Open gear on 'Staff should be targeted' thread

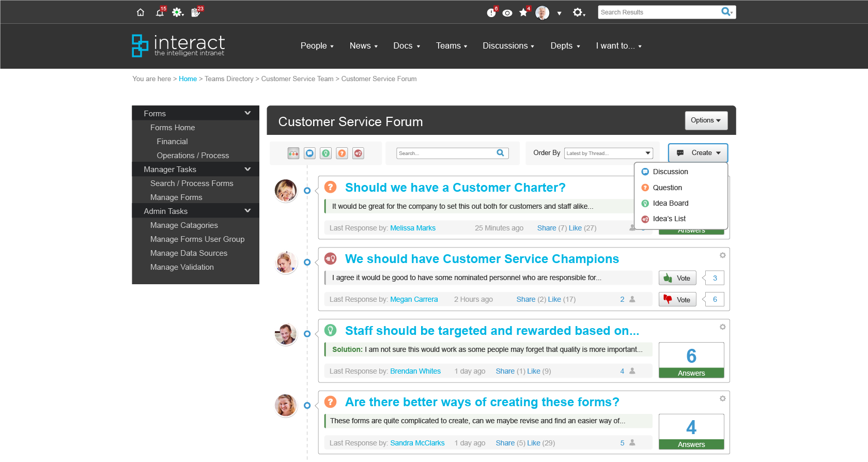click(x=722, y=327)
